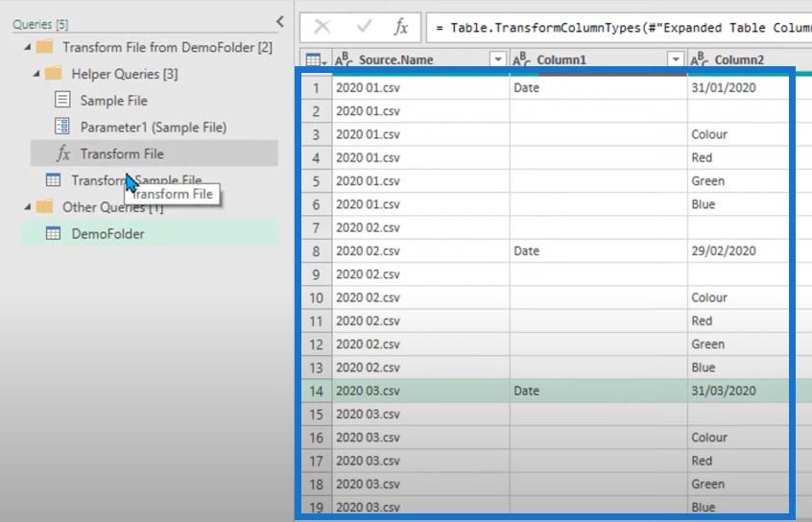
Task: Click the Colour cell in row 3
Action: click(738, 134)
